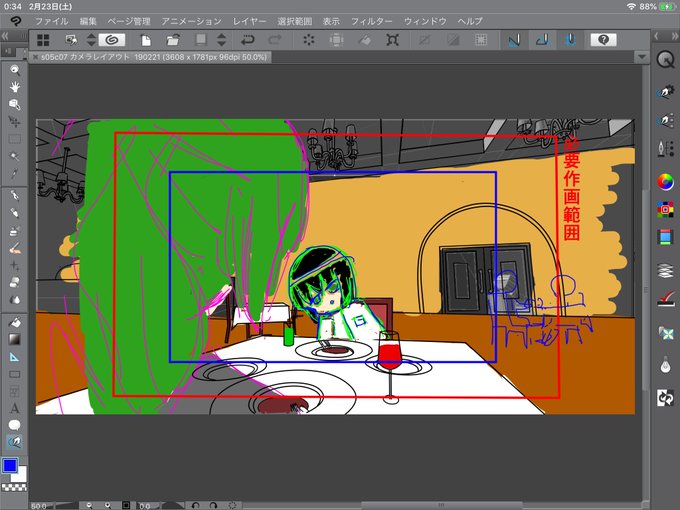
Task: Open Clip Studio with the spiral button
Action: (112, 40)
